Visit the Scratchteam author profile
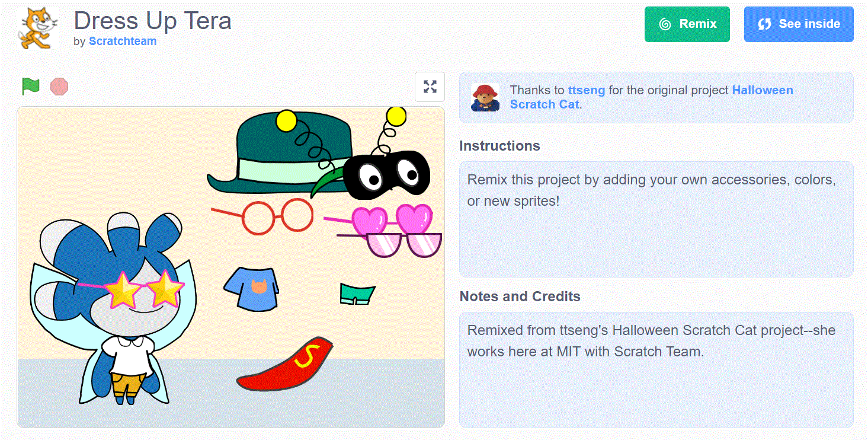The height and width of the screenshot is (440, 868). (x=123, y=42)
